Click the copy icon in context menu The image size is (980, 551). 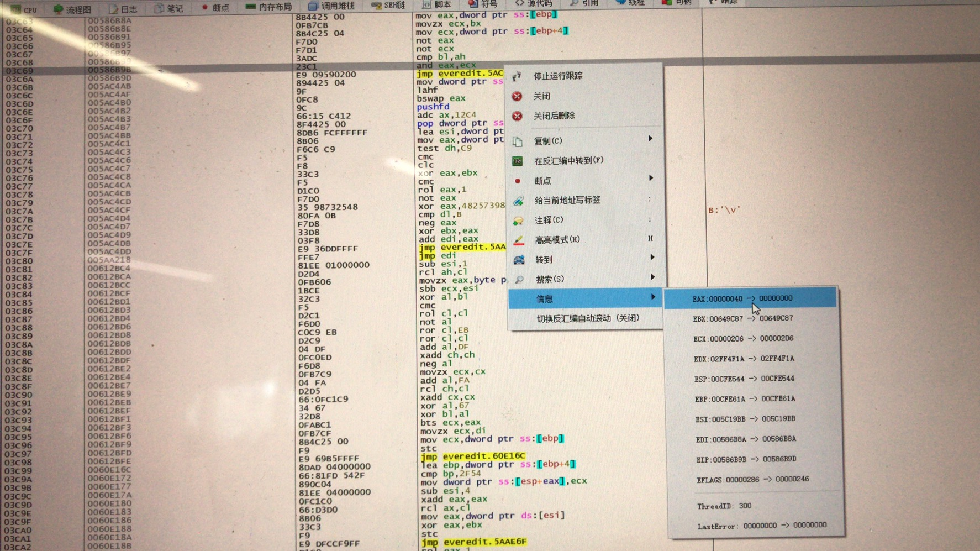[x=518, y=141]
